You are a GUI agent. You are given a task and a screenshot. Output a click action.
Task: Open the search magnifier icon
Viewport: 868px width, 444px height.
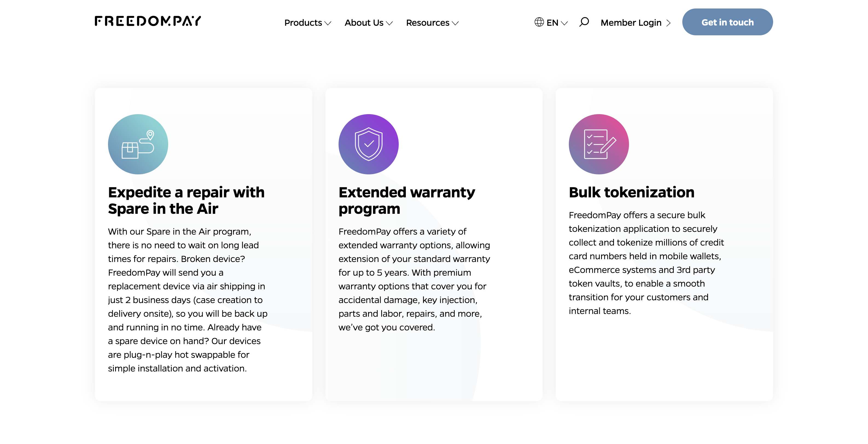click(584, 22)
